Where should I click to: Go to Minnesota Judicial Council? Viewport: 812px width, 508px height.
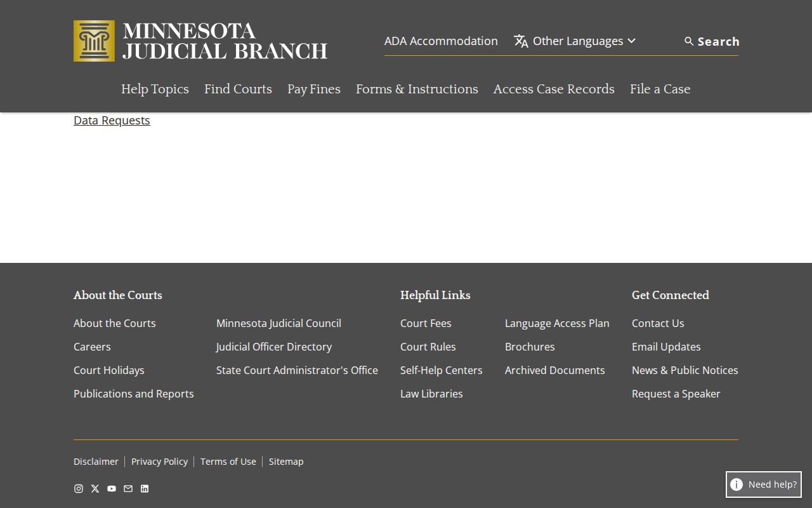[x=278, y=323]
